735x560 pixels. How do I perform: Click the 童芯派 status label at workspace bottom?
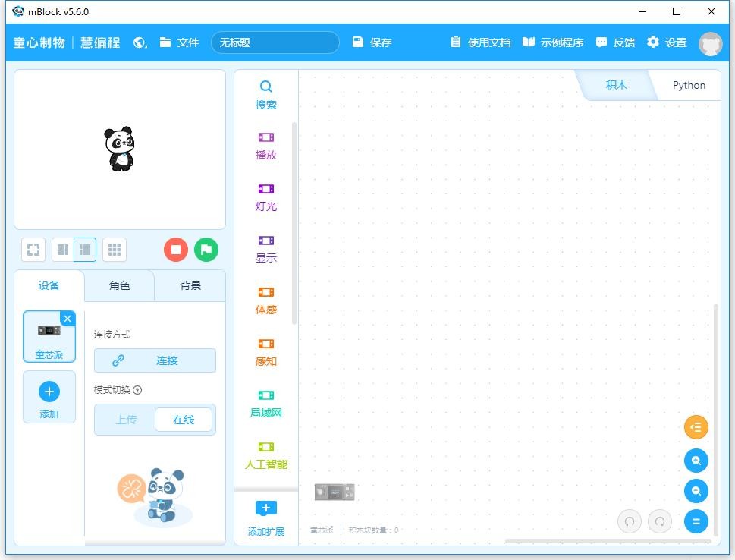pos(322,530)
